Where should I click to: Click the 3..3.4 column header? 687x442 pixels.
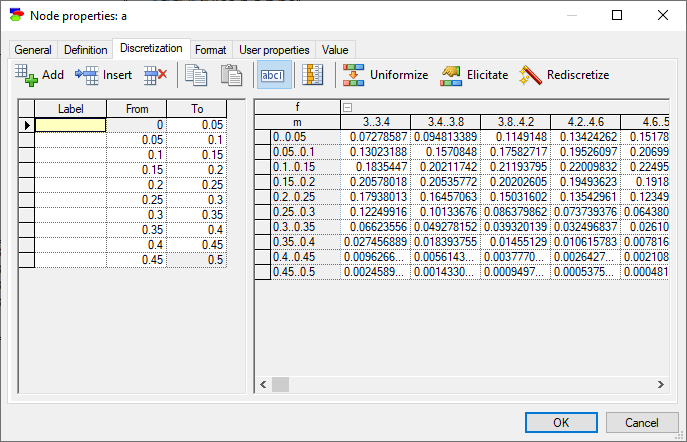[375, 122]
